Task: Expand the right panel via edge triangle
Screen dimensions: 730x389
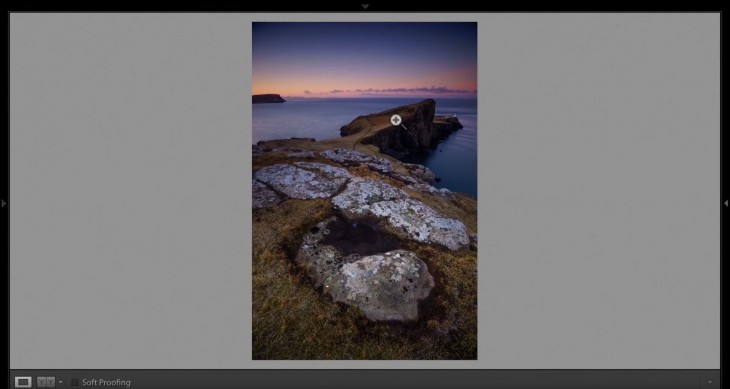Action: (x=726, y=203)
